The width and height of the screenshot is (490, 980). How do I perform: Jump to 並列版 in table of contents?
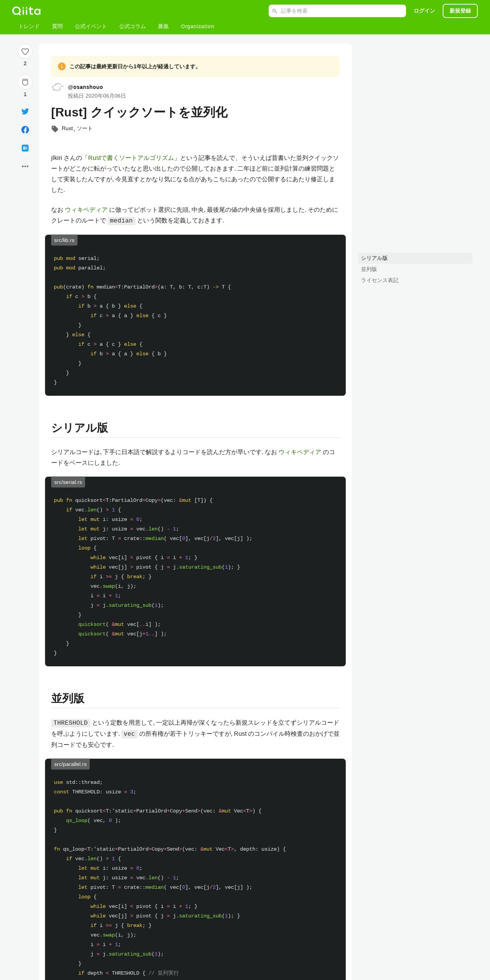coord(369,269)
